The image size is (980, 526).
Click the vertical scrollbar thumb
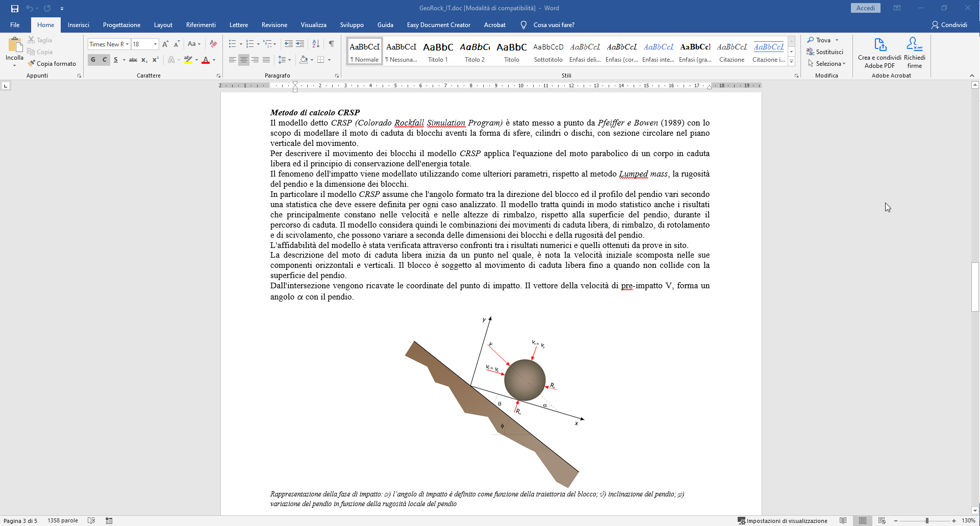coord(975,287)
